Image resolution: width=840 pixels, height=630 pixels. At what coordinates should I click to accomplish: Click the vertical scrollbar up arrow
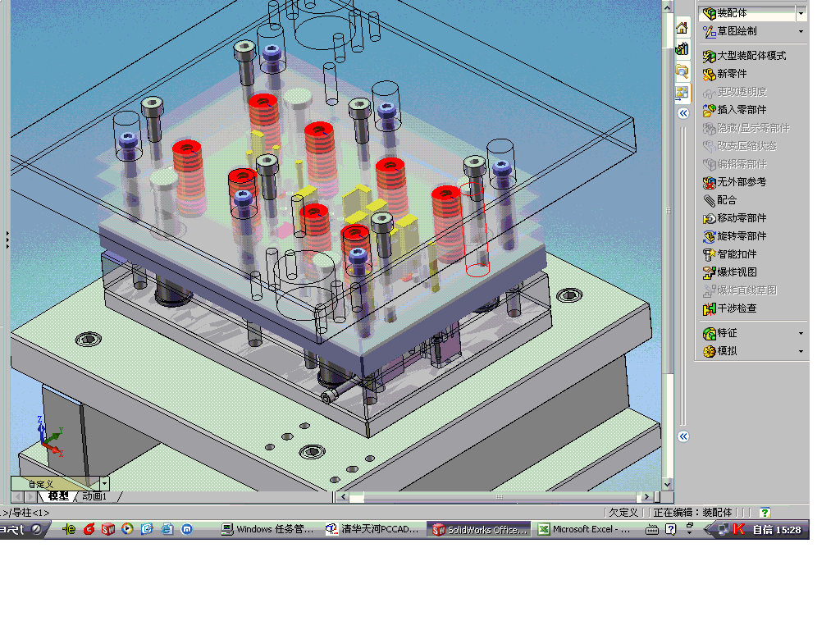(x=667, y=7)
